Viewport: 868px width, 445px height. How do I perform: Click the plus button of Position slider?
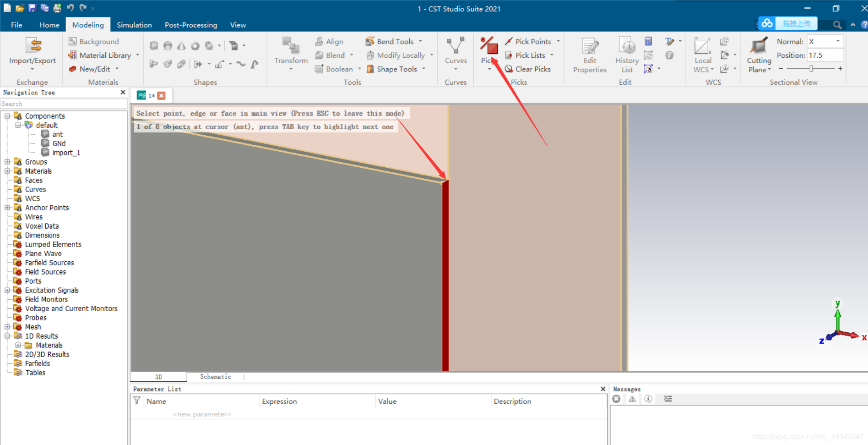click(840, 68)
